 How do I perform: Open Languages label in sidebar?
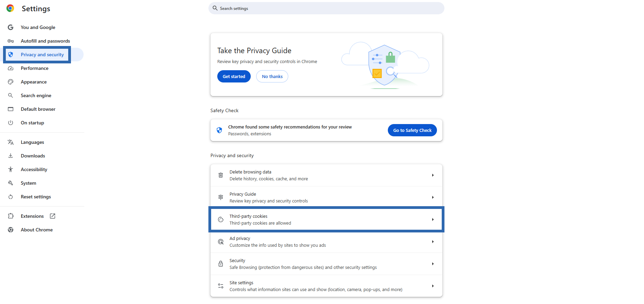coord(32,142)
